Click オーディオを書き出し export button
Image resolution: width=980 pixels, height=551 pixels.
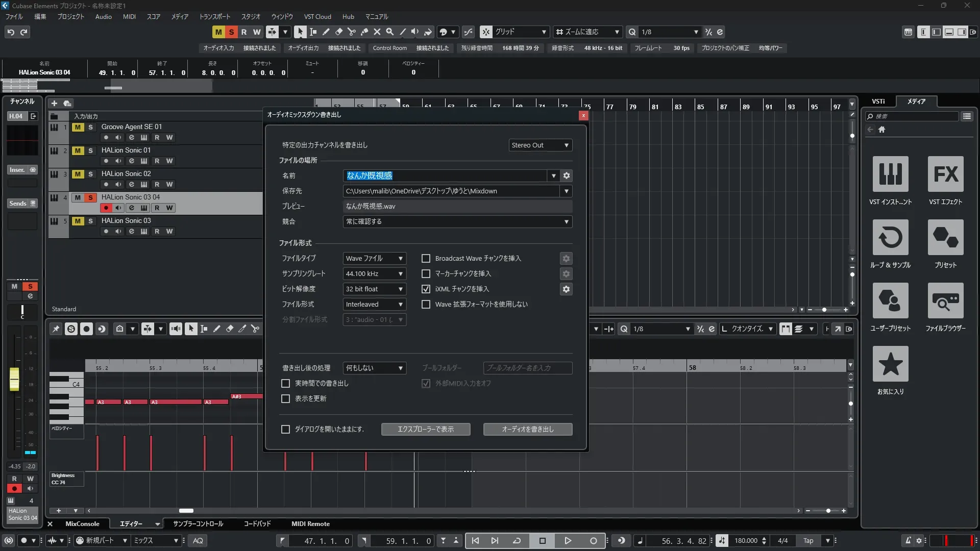pyautogui.click(x=527, y=430)
